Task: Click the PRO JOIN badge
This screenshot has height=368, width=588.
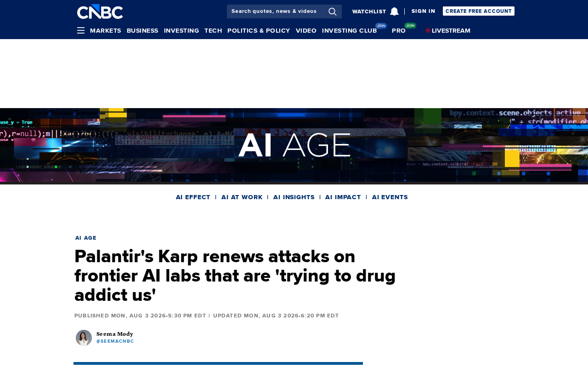Action: tap(411, 26)
